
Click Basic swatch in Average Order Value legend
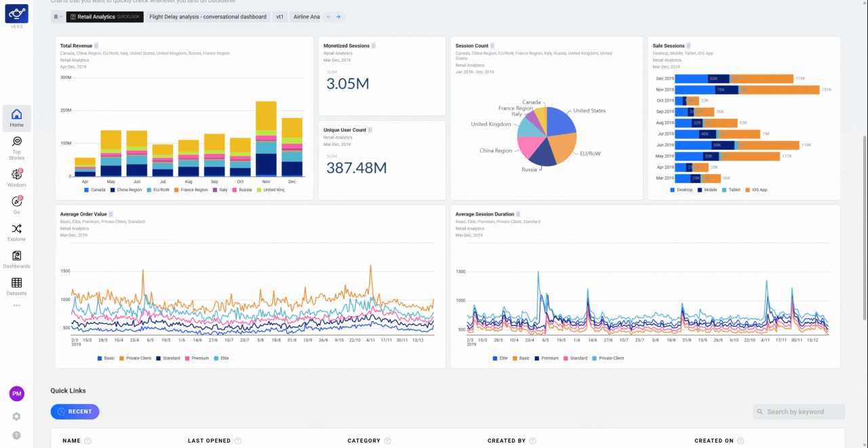tap(100, 358)
